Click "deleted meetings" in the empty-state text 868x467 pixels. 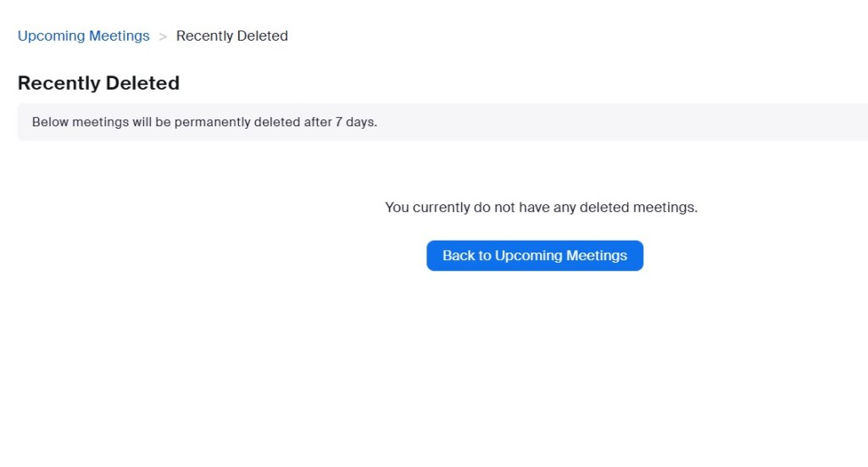coord(637,207)
